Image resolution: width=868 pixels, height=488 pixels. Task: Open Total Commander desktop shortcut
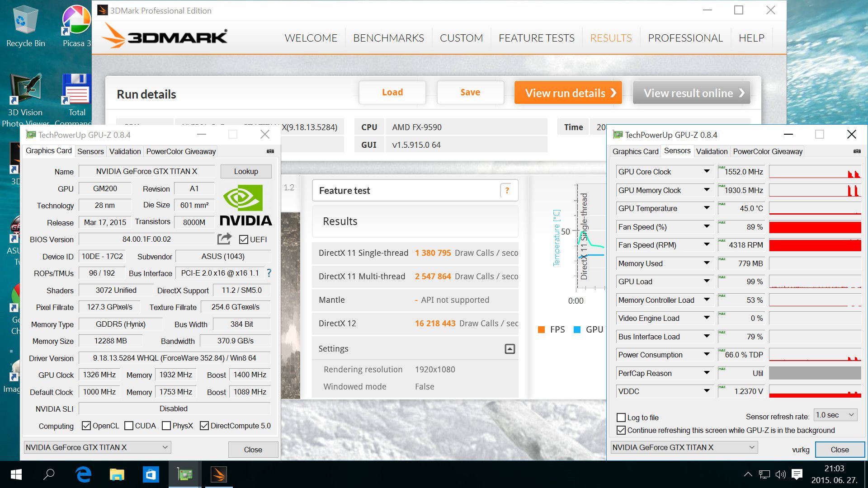tap(76, 100)
